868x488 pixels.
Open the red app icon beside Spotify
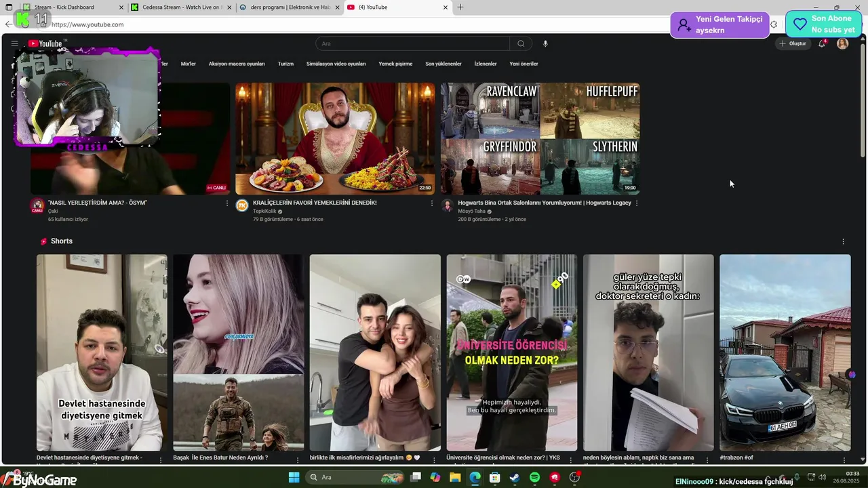pyautogui.click(x=555, y=478)
